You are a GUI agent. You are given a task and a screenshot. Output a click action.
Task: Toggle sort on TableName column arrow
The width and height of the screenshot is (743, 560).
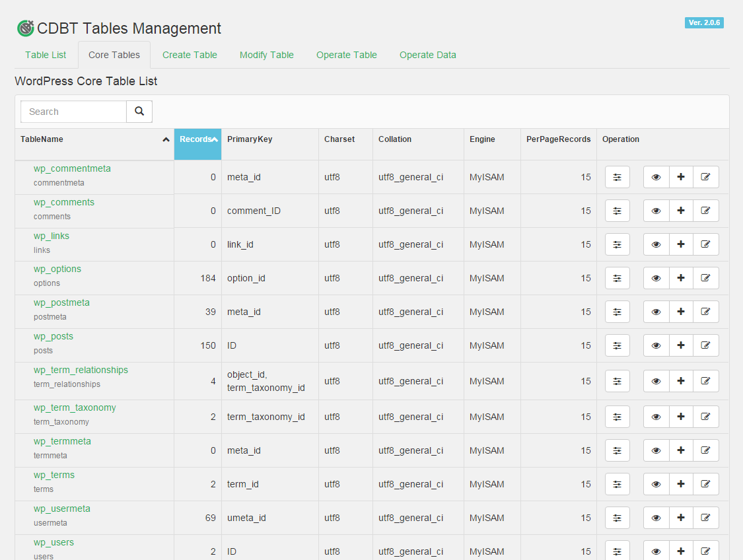(x=166, y=139)
